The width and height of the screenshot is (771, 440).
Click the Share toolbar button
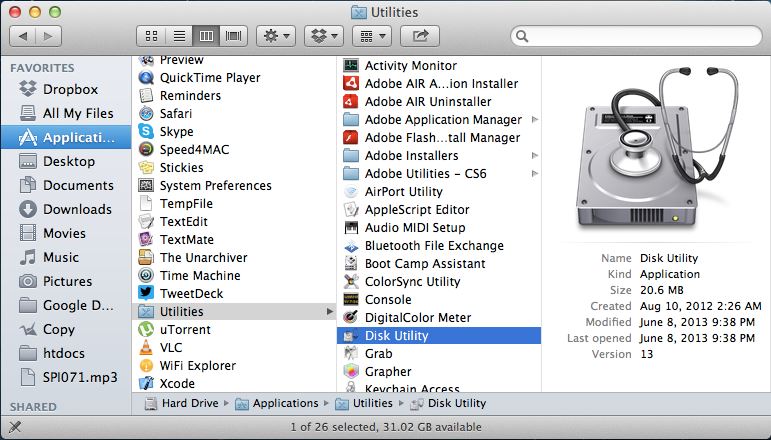pyautogui.click(x=420, y=36)
